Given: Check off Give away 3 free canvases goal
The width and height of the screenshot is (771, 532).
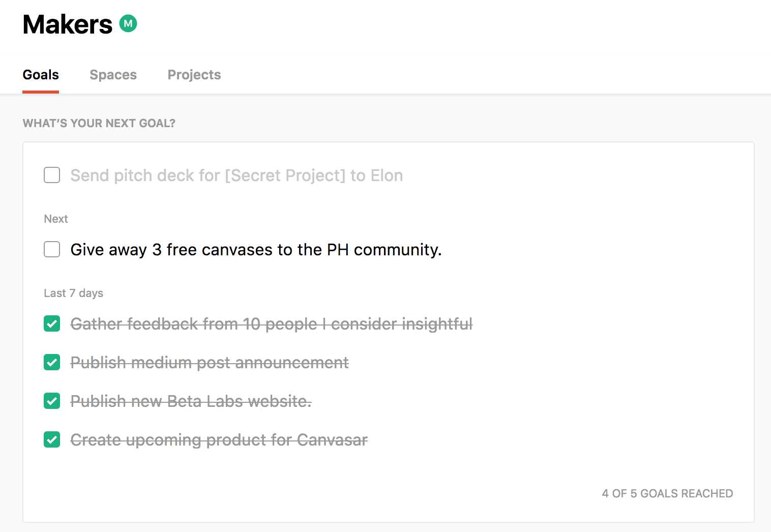Looking at the screenshot, I should coord(52,249).
